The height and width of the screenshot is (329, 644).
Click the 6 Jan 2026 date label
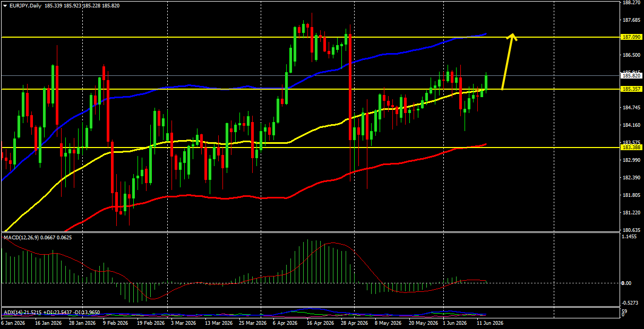coord(13,323)
